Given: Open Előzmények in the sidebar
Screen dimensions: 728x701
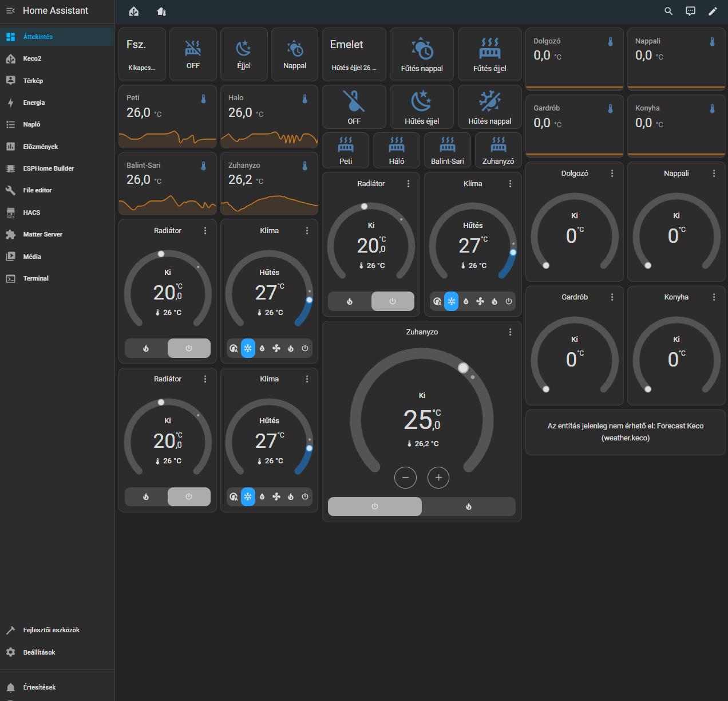Looking at the screenshot, I should click(57, 147).
